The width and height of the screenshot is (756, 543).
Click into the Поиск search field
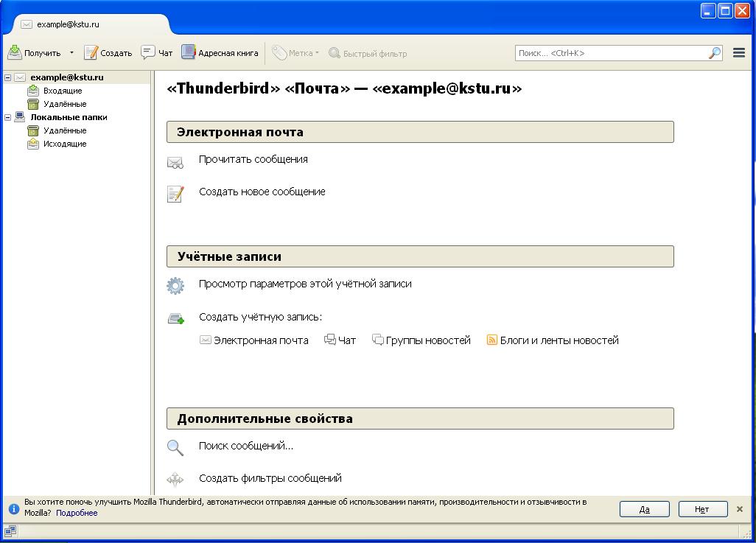point(610,53)
